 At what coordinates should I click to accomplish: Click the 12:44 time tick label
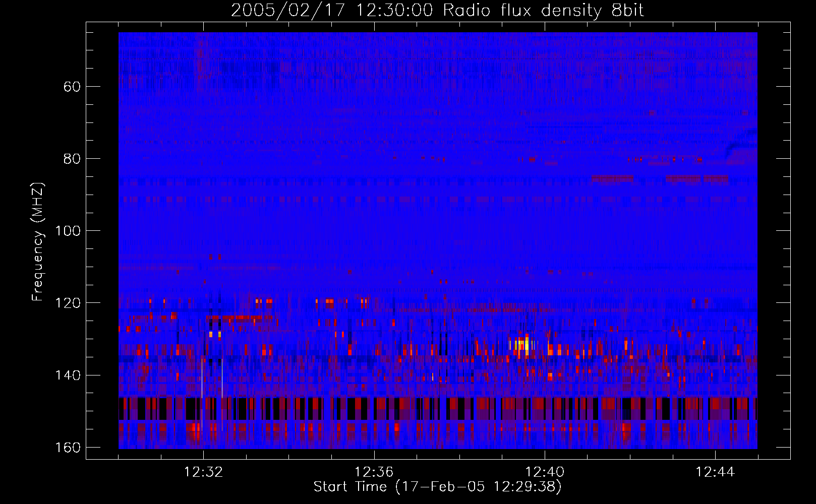(715, 472)
